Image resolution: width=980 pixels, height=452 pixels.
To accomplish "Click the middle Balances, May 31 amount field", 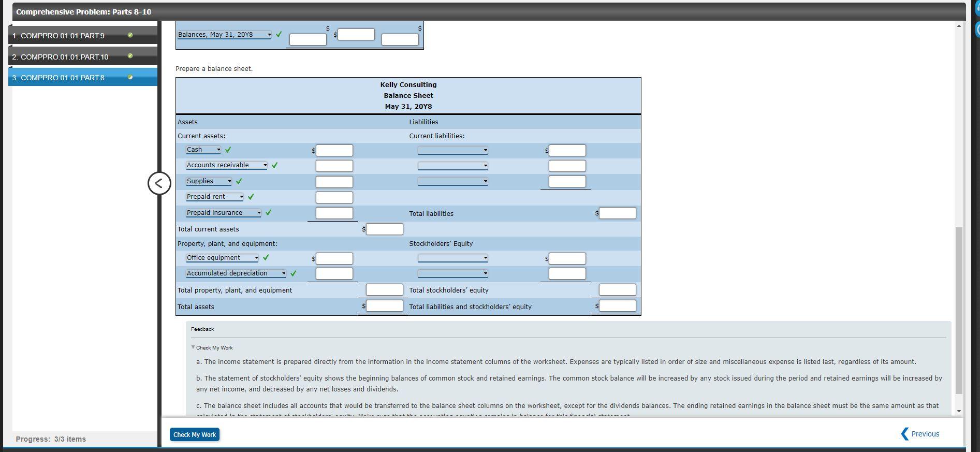I will pyautogui.click(x=356, y=34).
